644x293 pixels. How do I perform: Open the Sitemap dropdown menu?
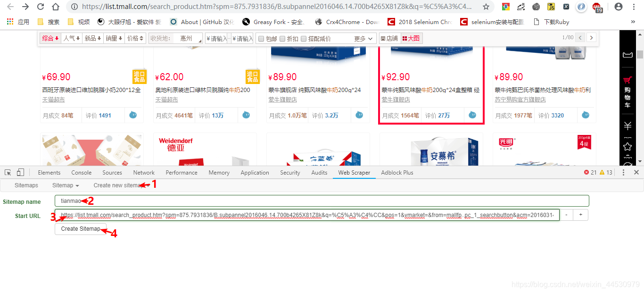click(66, 185)
